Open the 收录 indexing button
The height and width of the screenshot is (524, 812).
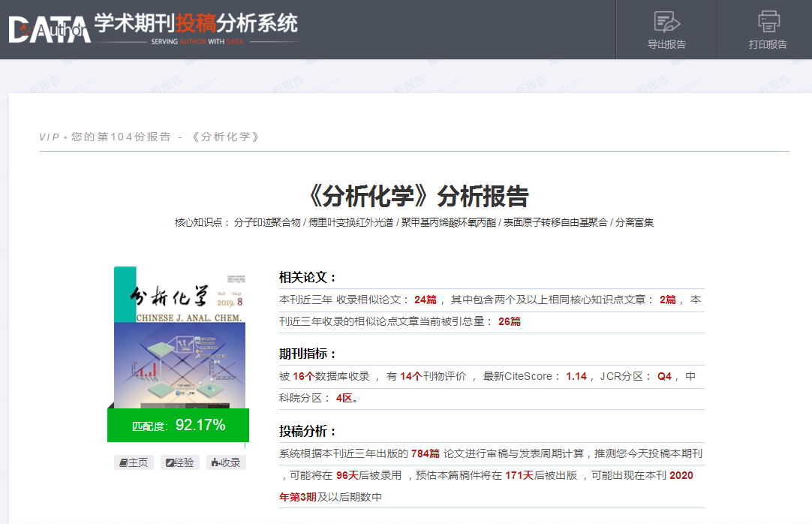226,462
